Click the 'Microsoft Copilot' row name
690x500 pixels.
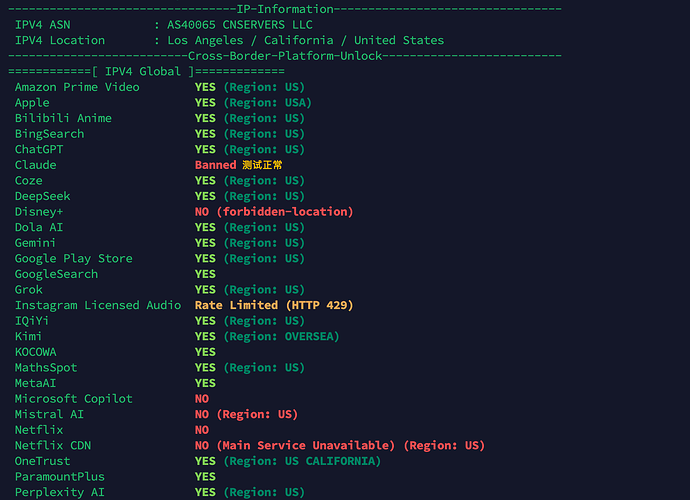coord(73,399)
